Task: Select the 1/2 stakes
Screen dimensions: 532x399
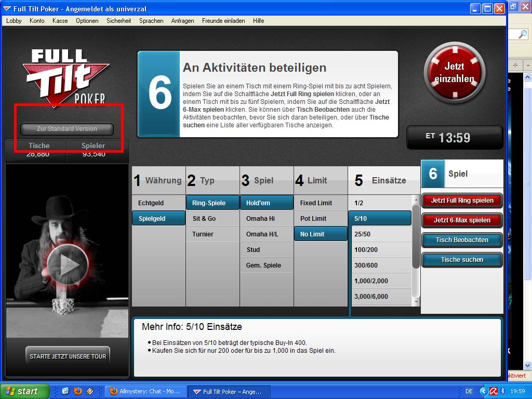Action: tap(380, 203)
